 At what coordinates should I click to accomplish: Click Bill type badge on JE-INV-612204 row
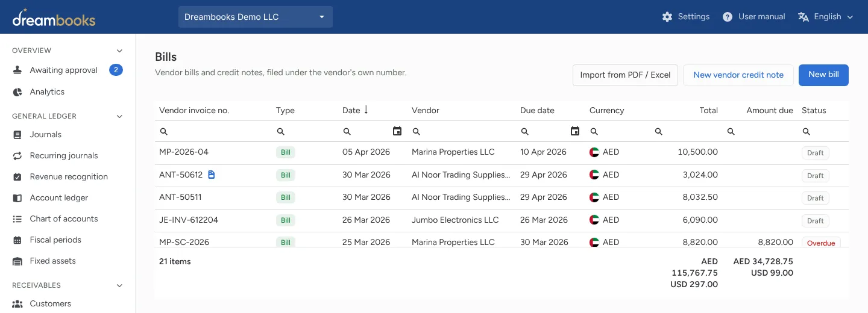[285, 220]
